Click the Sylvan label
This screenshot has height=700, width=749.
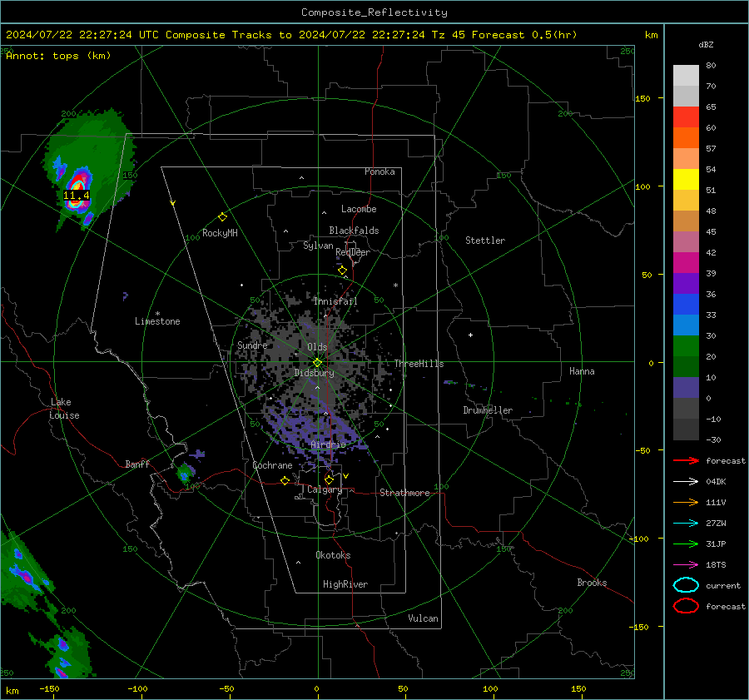click(x=318, y=246)
